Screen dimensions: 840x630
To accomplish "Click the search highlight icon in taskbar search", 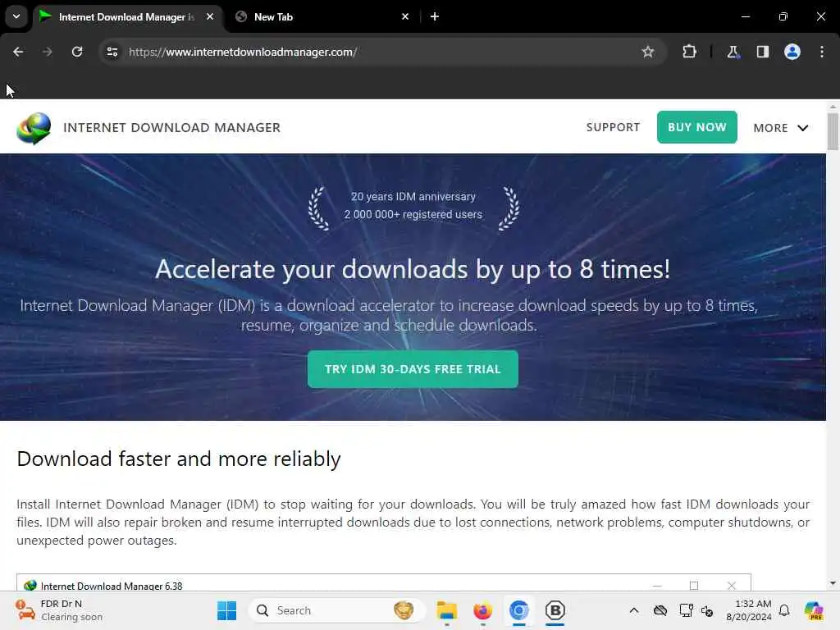I will click(x=404, y=610).
